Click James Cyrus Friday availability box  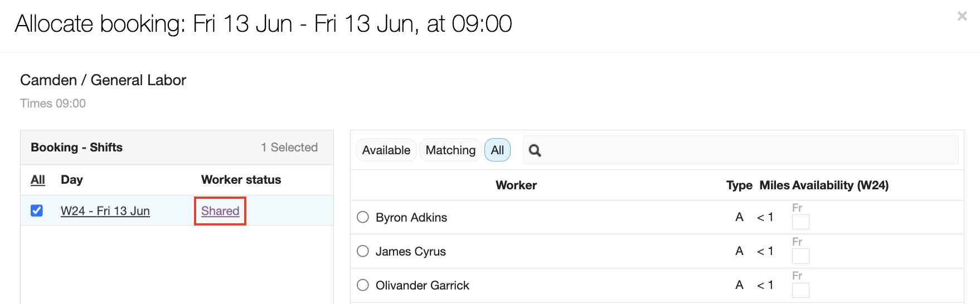pos(801,256)
